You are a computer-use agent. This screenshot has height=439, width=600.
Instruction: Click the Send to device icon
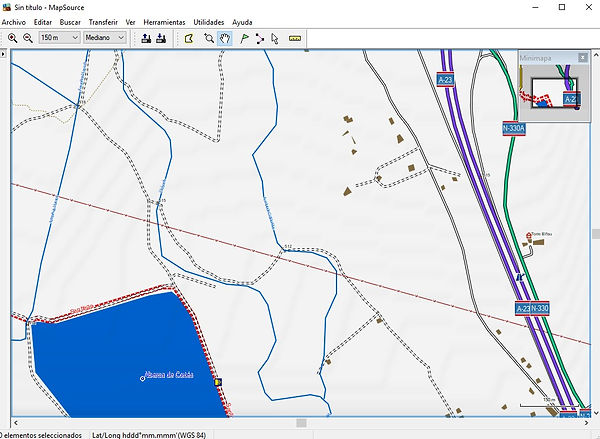pos(146,38)
